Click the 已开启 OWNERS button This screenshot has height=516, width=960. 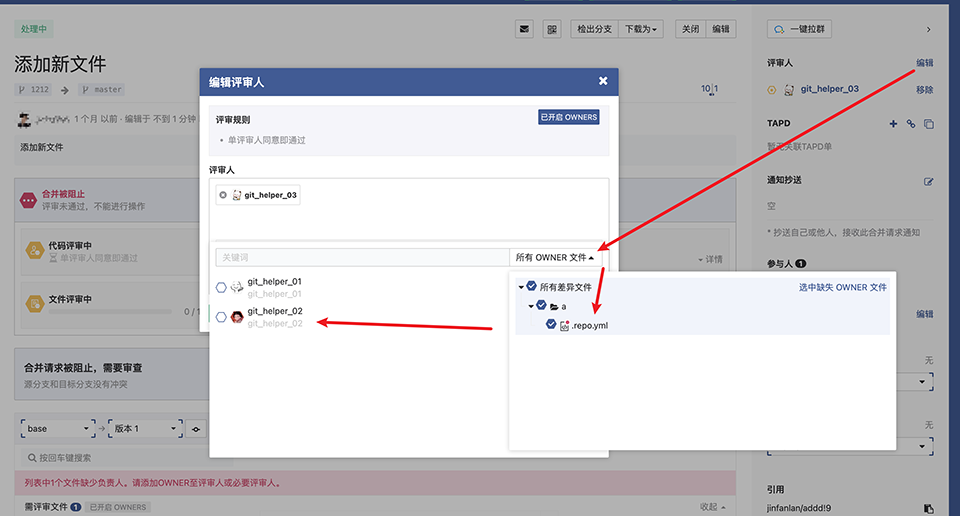(568, 117)
